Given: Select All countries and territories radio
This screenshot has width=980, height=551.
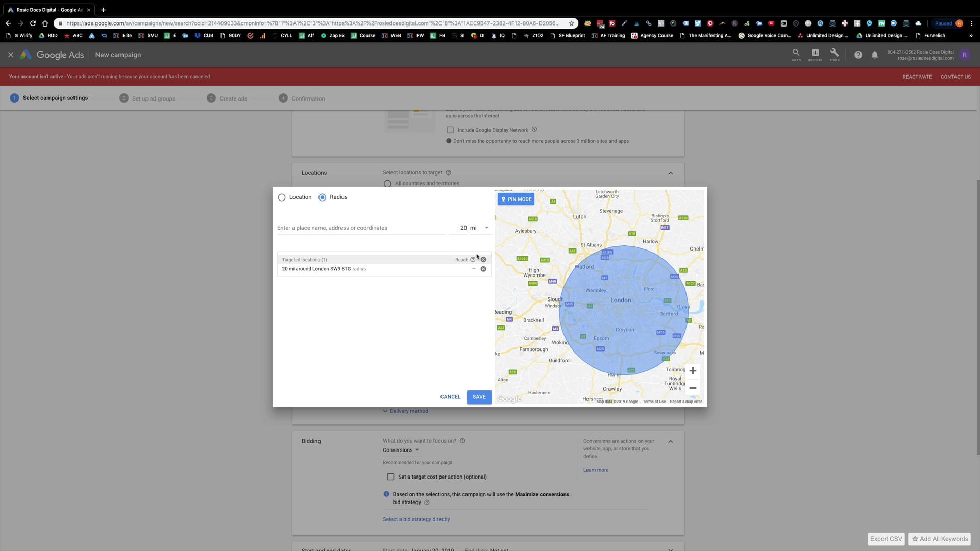Looking at the screenshot, I should coord(387,184).
